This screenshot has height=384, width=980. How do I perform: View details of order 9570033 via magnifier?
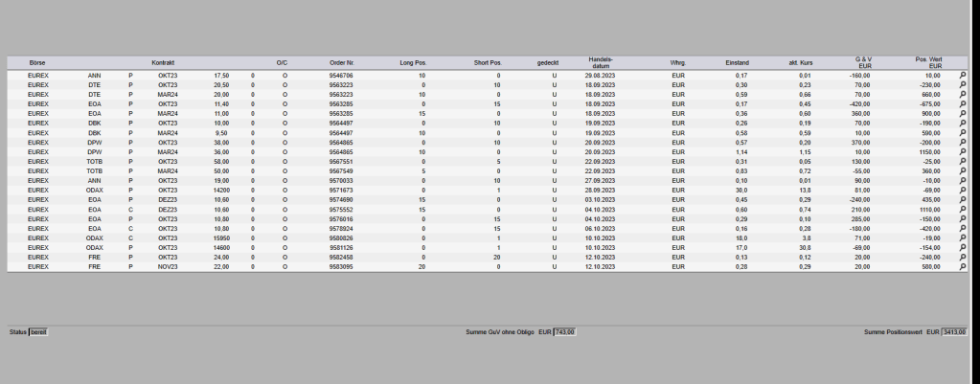962,180
